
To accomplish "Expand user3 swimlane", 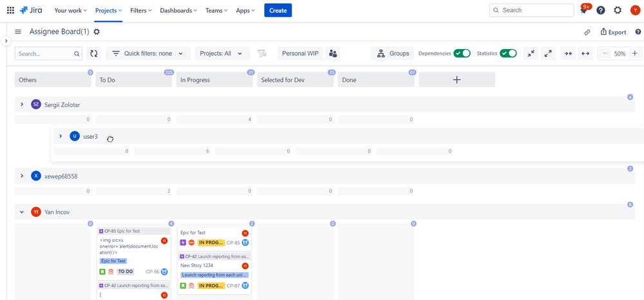I will pos(61,136).
